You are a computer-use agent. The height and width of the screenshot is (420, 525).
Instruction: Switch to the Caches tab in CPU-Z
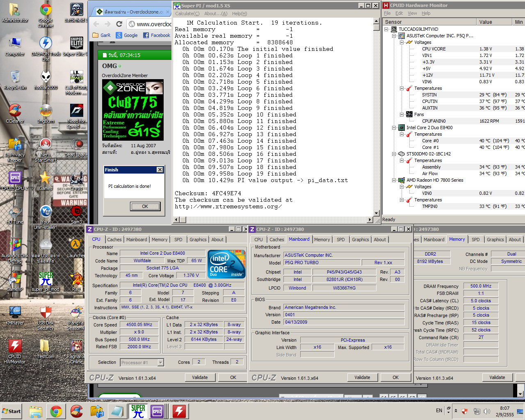click(x=114, y=240)
